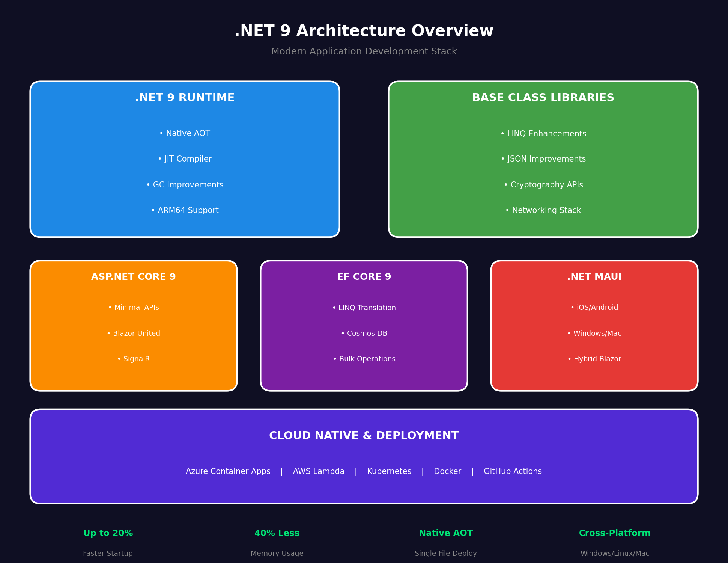
Task: Select the Cosmos DB bullet
Action: point(364,333)
